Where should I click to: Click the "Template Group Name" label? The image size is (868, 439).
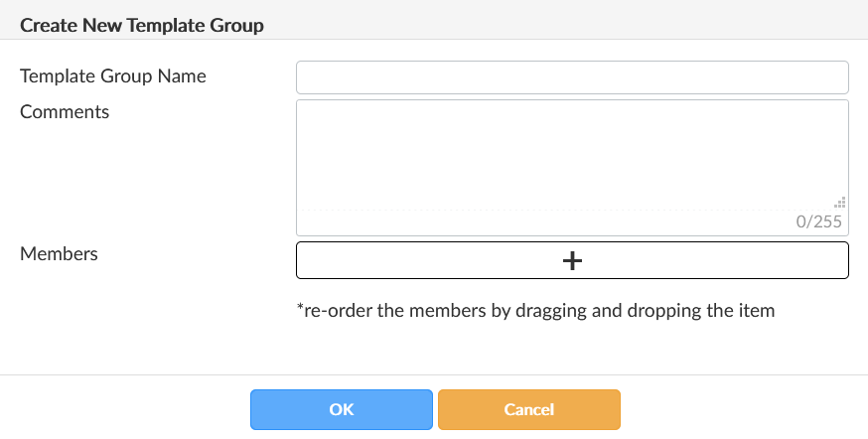[x=113, y=75]
